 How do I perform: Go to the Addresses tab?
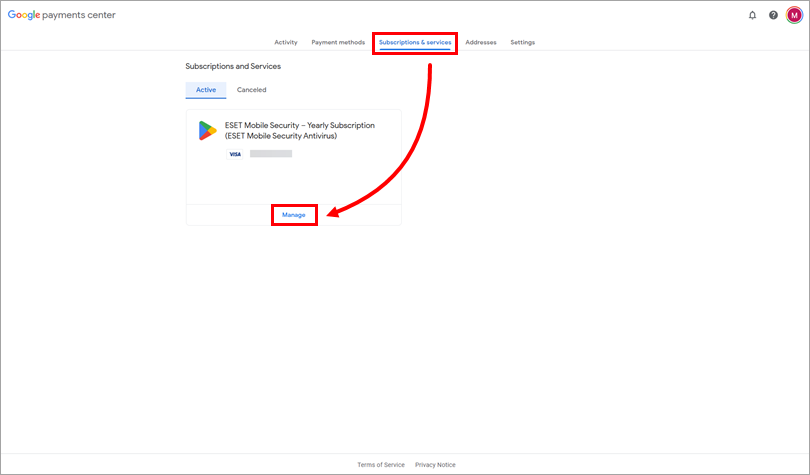point(481,43)
